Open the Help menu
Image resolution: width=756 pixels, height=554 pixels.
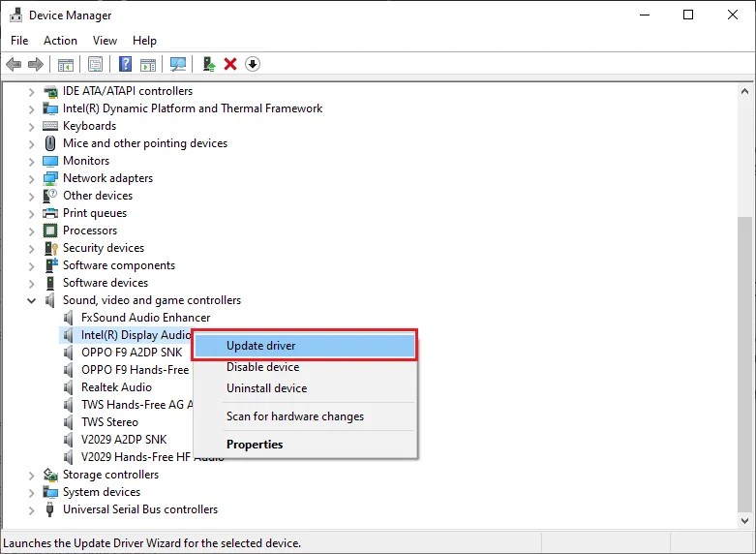click(144, 40)
